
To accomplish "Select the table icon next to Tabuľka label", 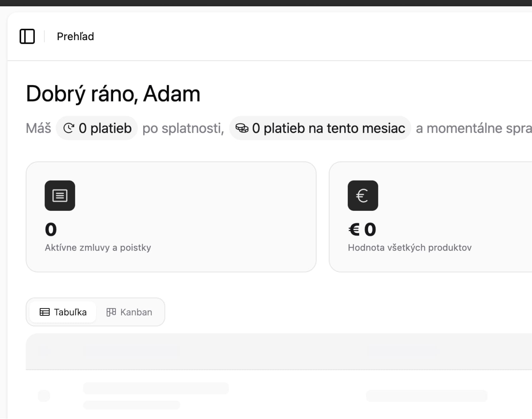I will pyautogui.click(x=44, y=312).
